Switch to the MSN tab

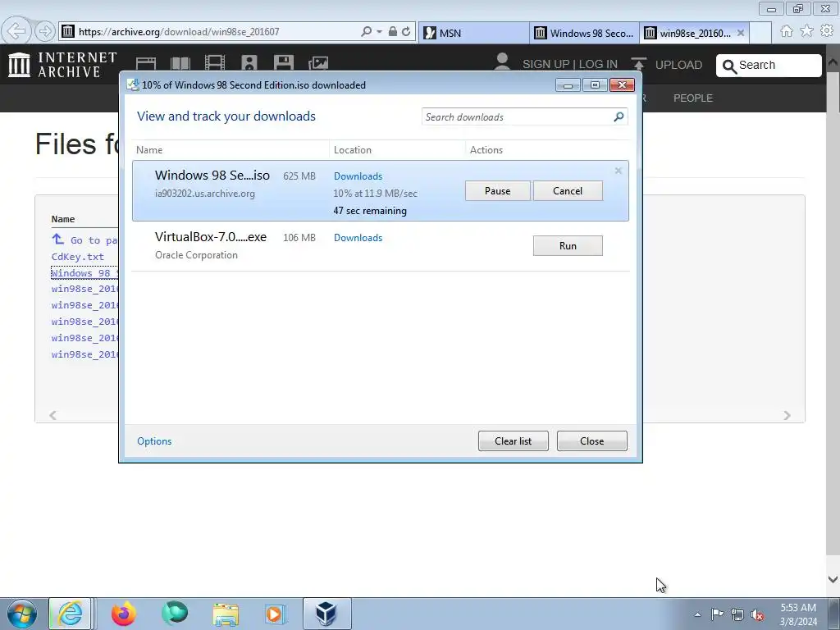point(473,33)
